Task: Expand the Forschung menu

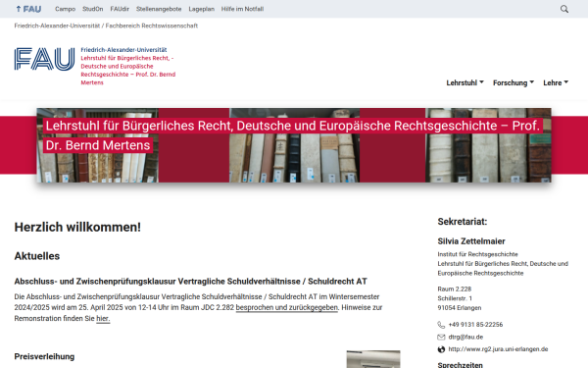Action: 514,83
